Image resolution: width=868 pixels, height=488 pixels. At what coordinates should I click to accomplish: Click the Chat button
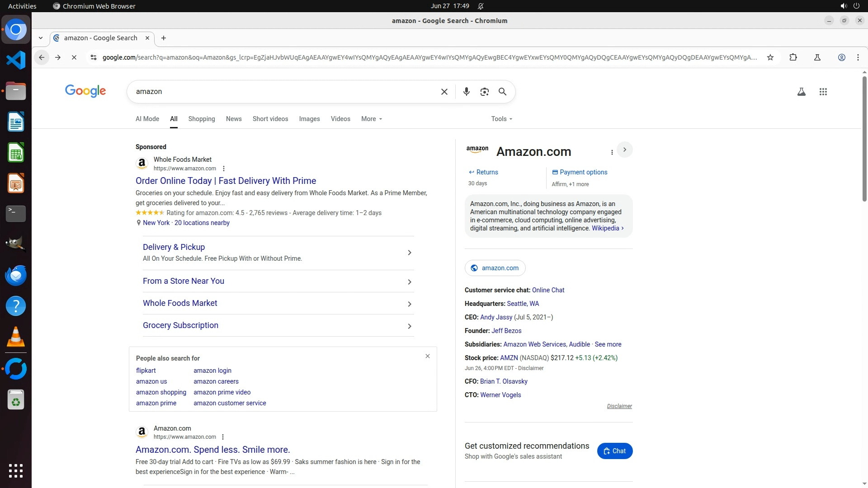tap(614, 451)
